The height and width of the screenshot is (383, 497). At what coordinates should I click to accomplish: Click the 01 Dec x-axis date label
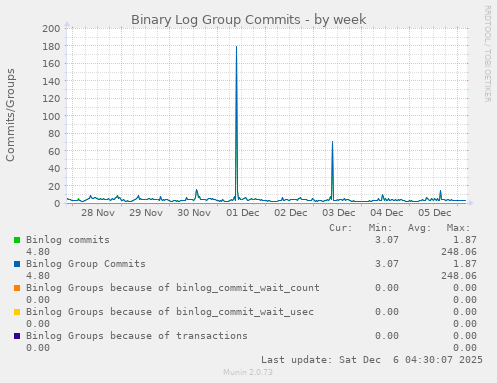243,213
